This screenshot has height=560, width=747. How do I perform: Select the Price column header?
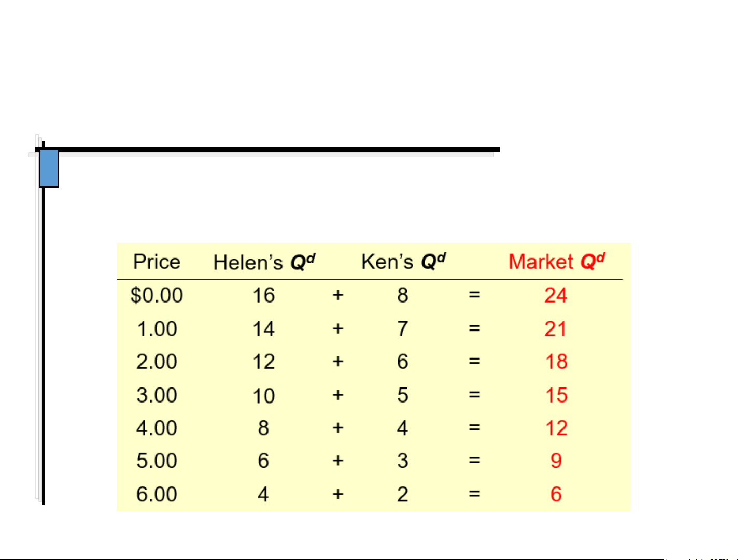click(x=157, y=262)
